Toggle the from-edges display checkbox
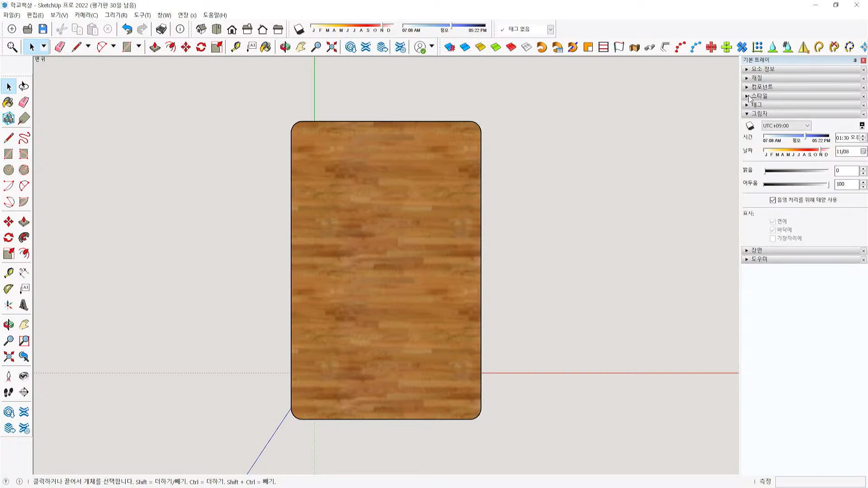This screenshot has width=868, height=488. pos(773,239)
